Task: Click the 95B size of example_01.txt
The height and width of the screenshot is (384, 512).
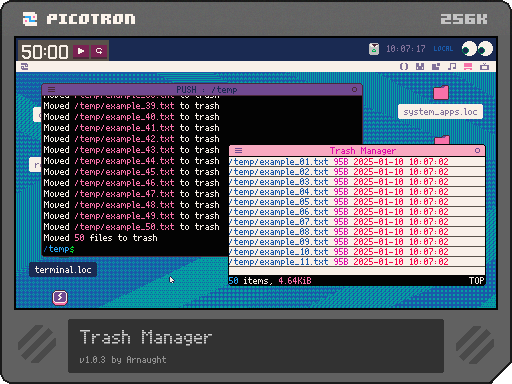Action: click(341, 162)
